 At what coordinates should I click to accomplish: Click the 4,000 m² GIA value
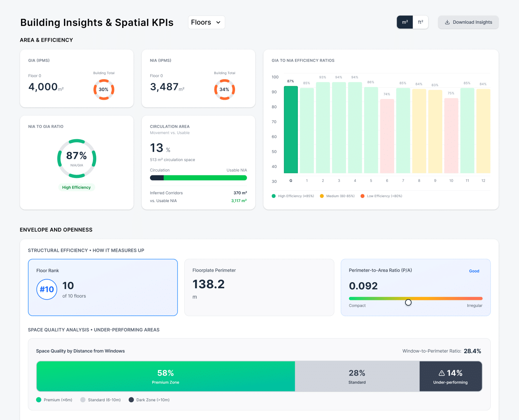[46, 87]
